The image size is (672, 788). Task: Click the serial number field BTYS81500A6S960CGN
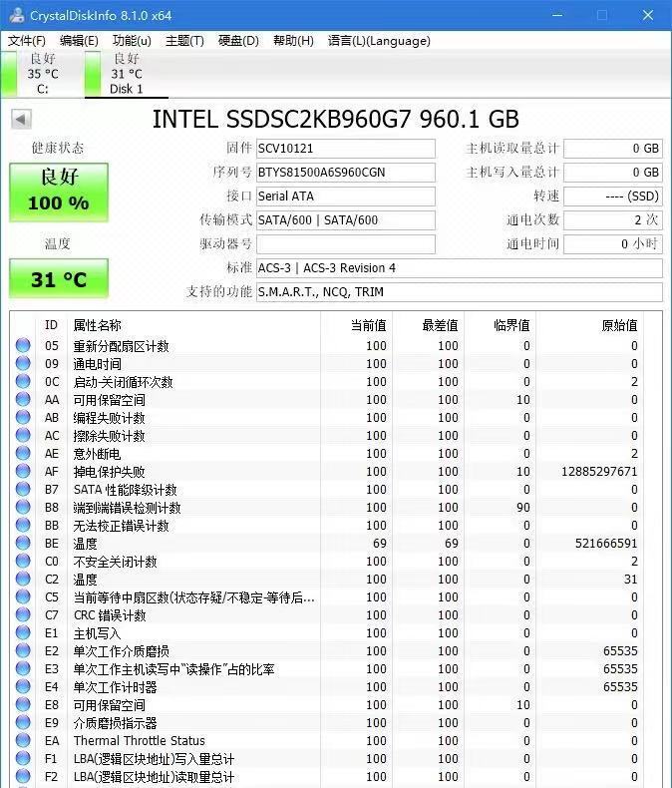pos(346,173)
